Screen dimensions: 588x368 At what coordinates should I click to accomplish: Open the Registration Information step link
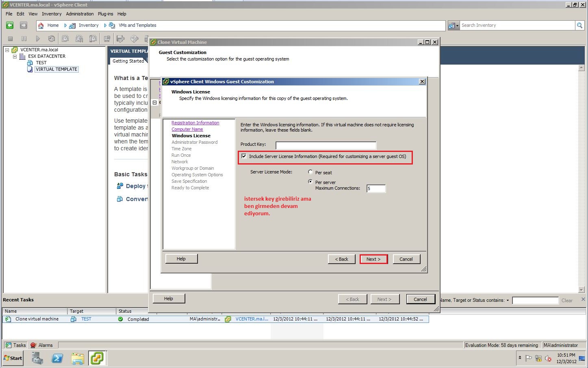click(195, 123)
